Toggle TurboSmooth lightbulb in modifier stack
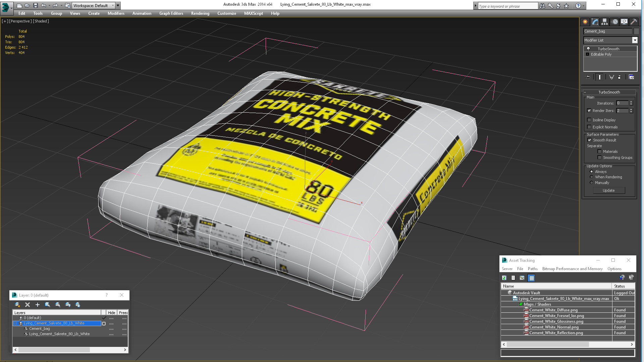644x362 pixels. [x=588, y=49]
